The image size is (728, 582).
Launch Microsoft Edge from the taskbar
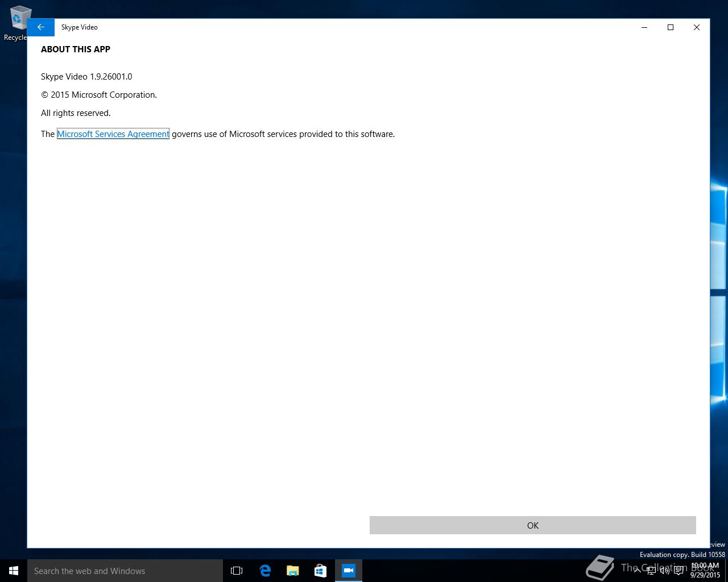point(265,571)
